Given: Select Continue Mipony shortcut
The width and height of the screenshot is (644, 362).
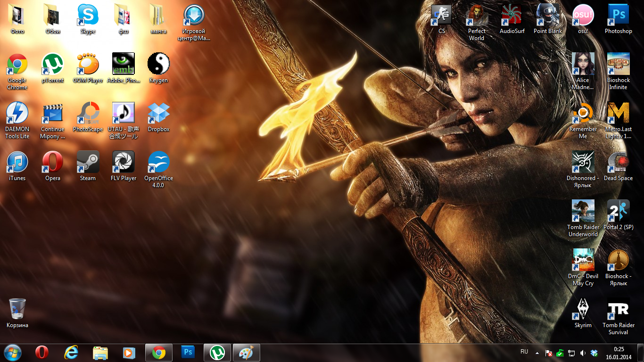Looking at the screenshot, I should (x=53, y=120).
